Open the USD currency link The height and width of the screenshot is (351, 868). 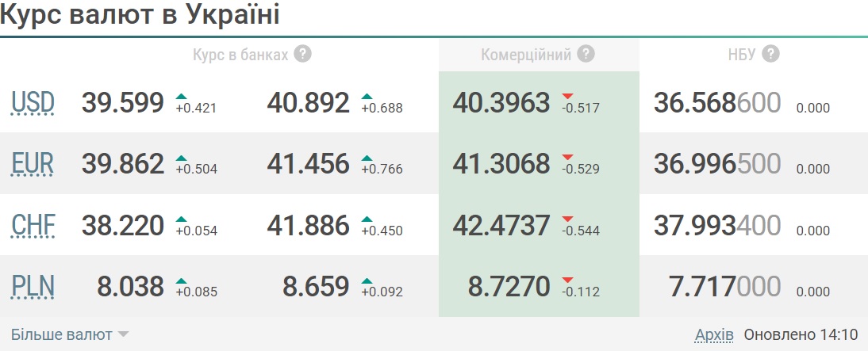[x=33, y=103]
